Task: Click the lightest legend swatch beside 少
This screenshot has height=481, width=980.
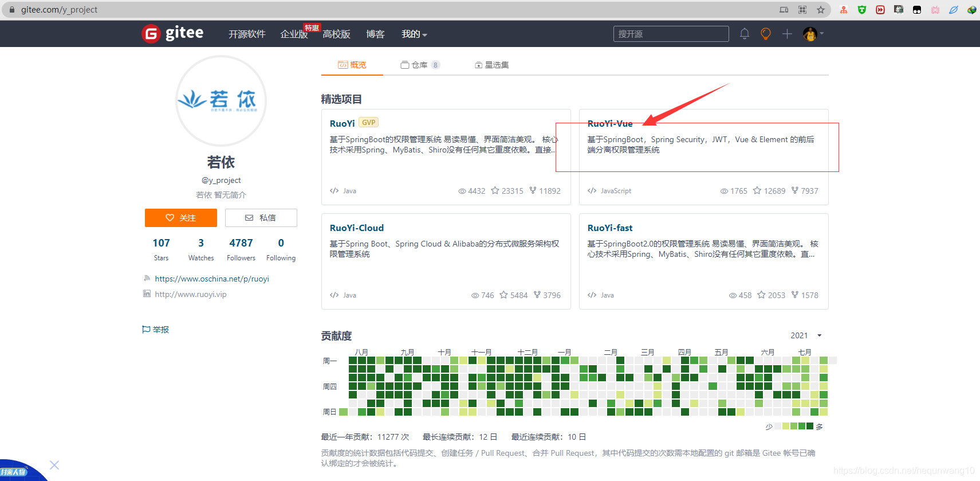Action: 778,426
